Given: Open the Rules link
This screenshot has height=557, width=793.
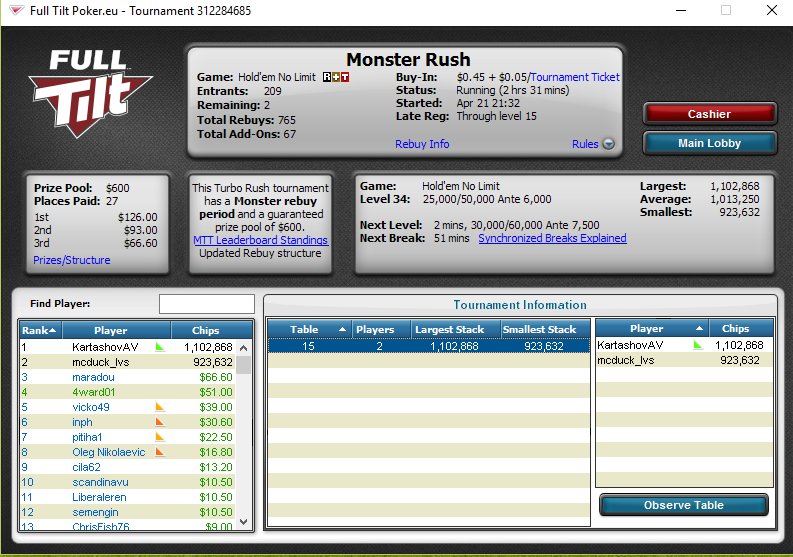Looking at the screenshot, I should 585,144.
